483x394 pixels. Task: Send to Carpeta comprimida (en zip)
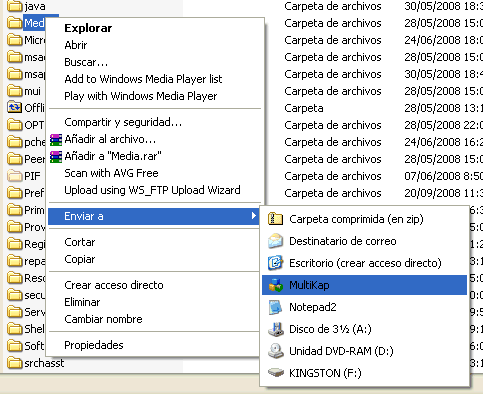pyautogui.click(x=364, y=219)
